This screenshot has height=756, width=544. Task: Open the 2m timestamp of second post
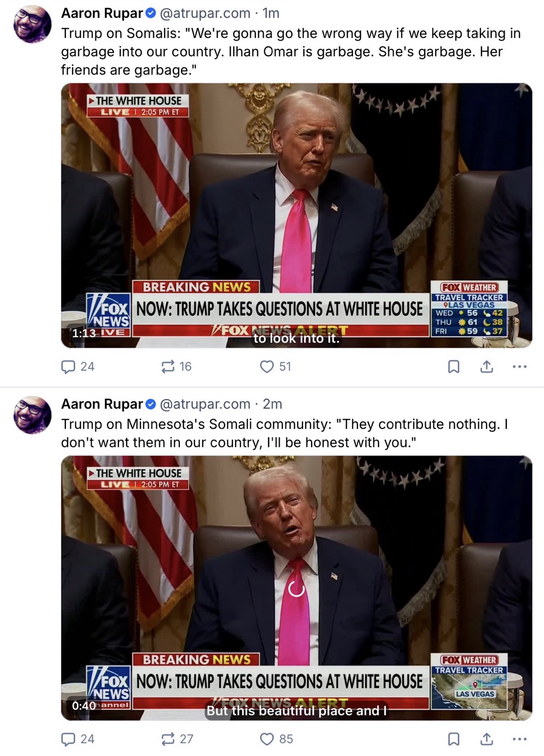click(272, 404)
